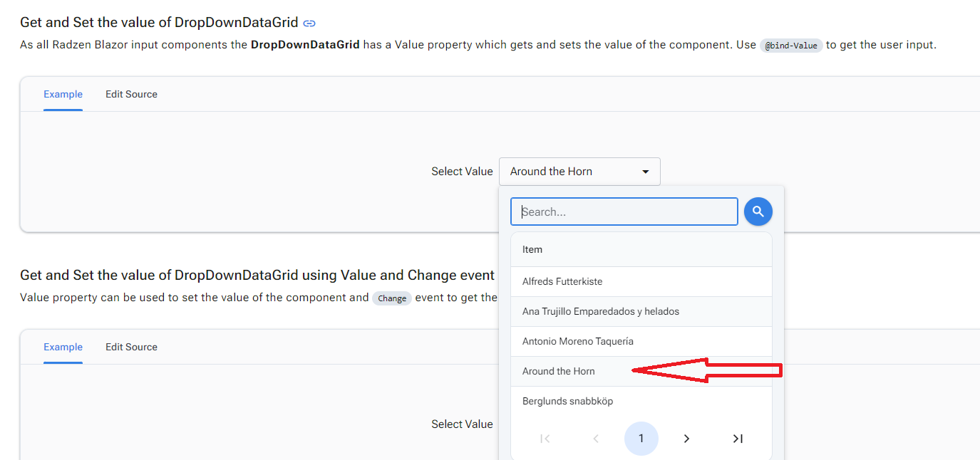Go to first page in pager

click(x=545, y=439)
